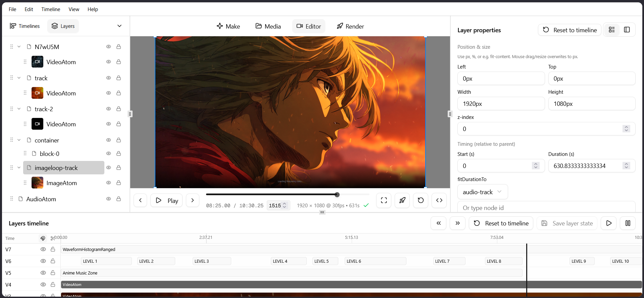Click the timeline columns pause icon
This screenshot has width=644, height=298.
[x=628, y=223]
